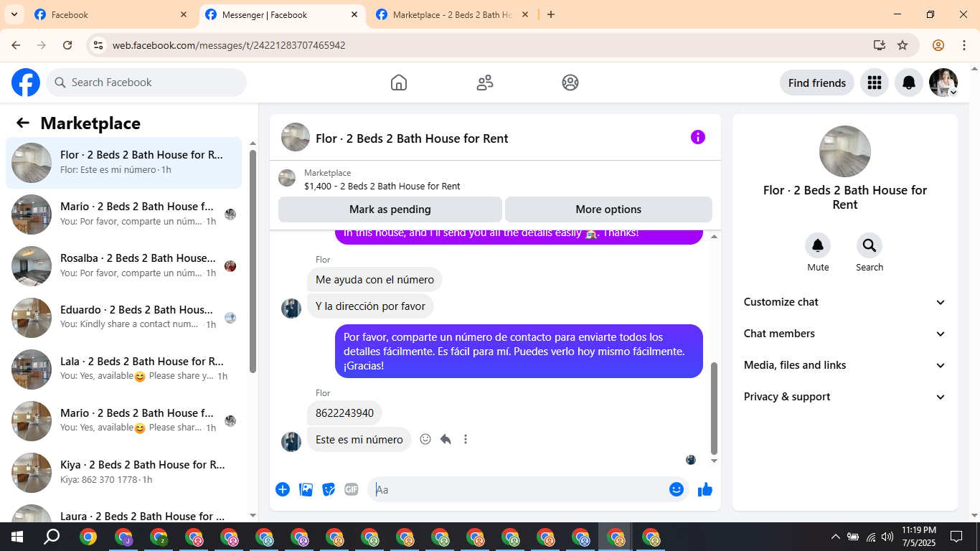Choose a sticker in composer

(329, 489)
